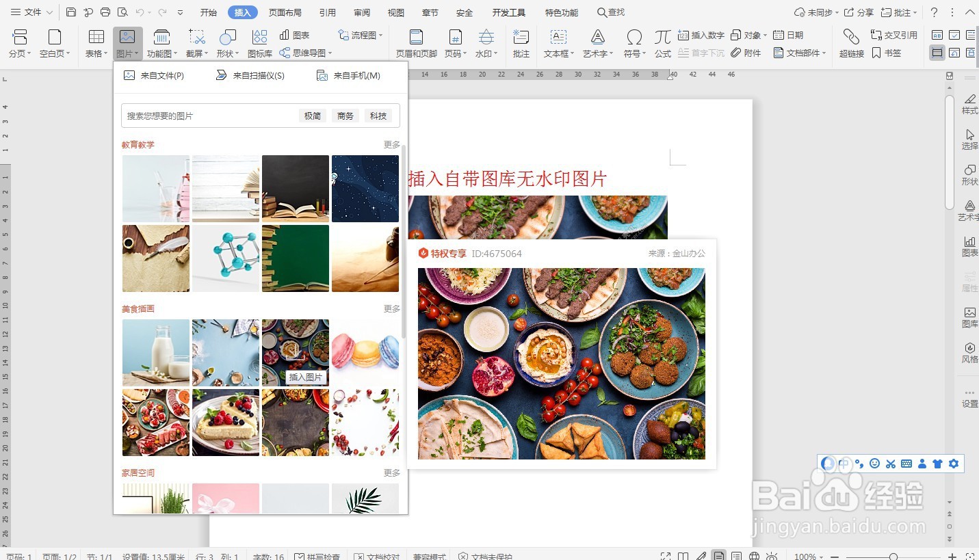Open the File (文件) menu dropdown

pos(31,12)
